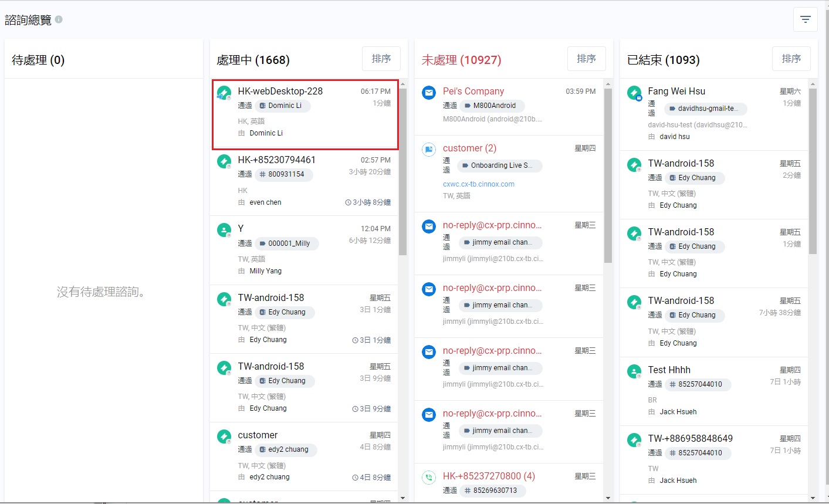Image resolution: width=829 pixels, height=504 pixels.
Task: Click the channel icon of HK-webDesktop-228 card
Action: coord(224,93)
